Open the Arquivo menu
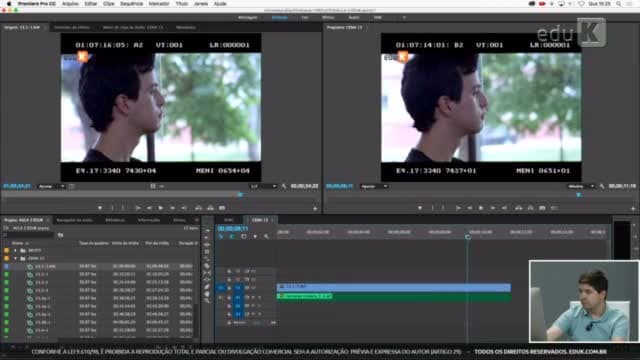The height and width of the screenshot is (360, 640). coord(70,4)
